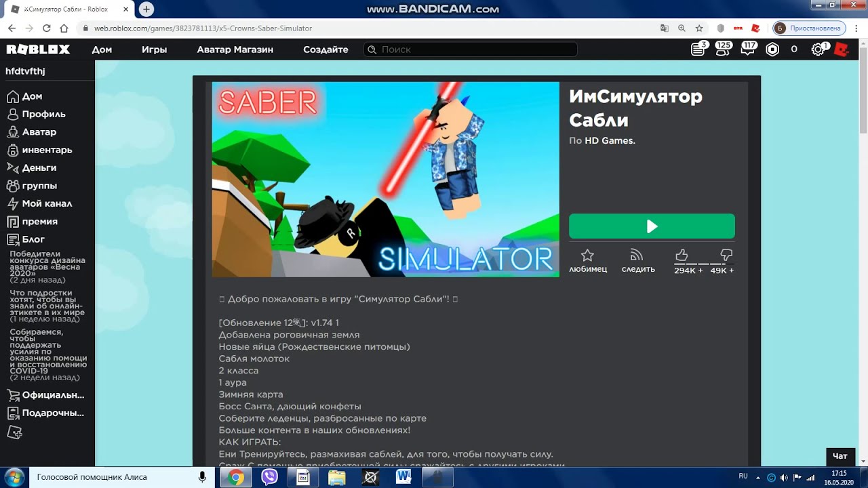Open the Robux balance icon
This screenshot has height=488, width=868.
coord(772,49)
